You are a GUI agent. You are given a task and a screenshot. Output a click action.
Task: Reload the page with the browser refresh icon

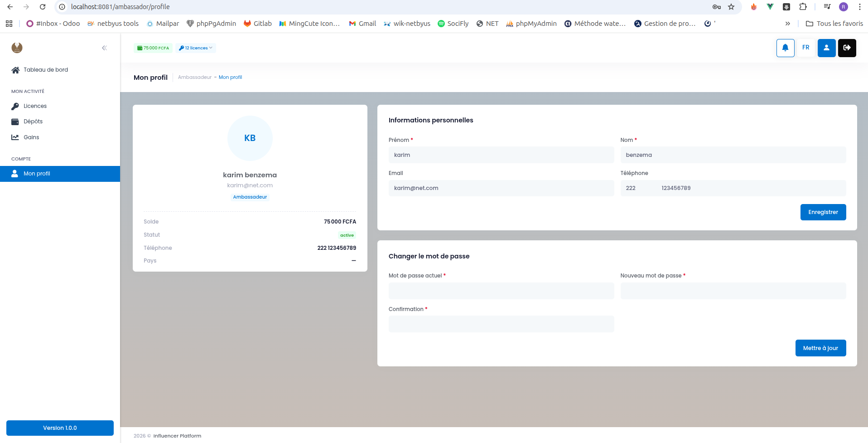43,7
